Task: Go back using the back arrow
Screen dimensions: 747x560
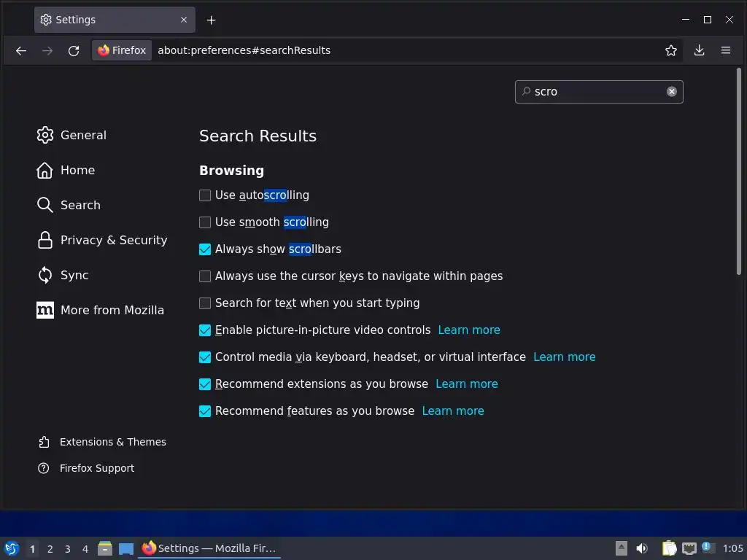Action: pyautogui.click(x=21, y=50)
